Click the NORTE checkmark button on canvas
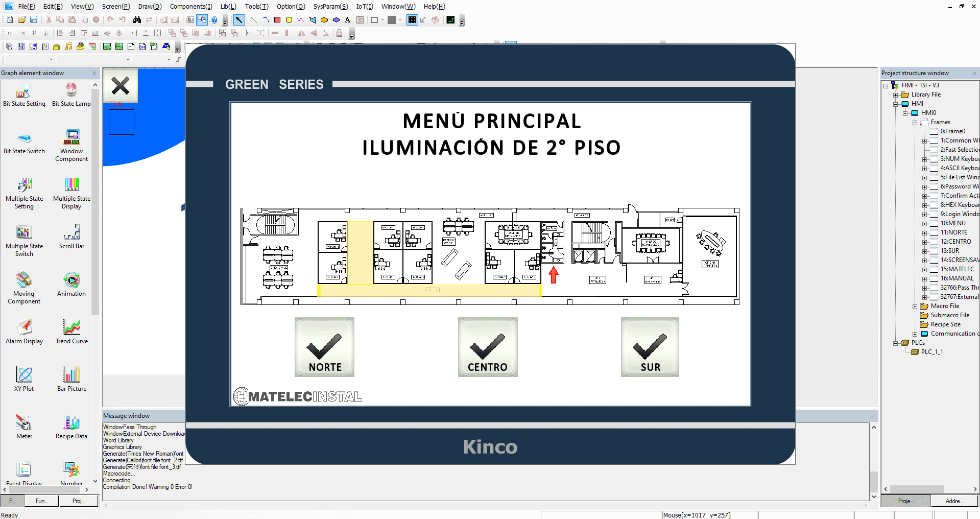Image resolution: width=980 pixels, height=519 pixels. tap(324, 347)
